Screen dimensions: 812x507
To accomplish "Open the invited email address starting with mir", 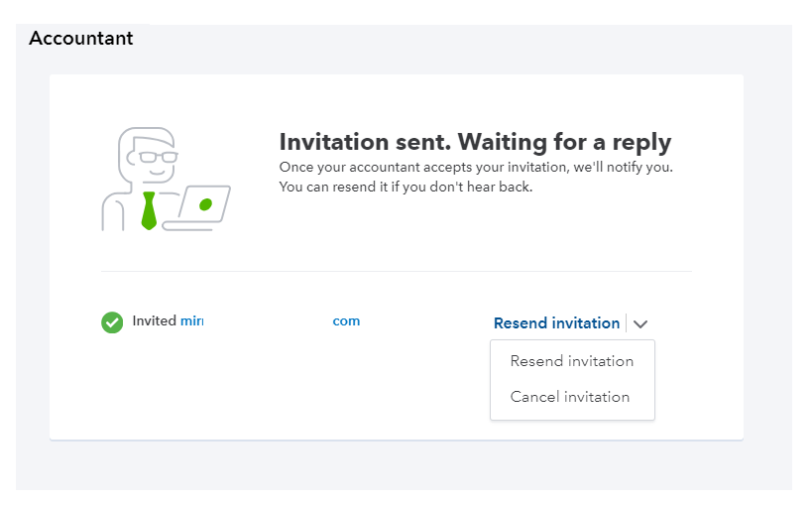I will pyautogui.click(x=191, y=321).
